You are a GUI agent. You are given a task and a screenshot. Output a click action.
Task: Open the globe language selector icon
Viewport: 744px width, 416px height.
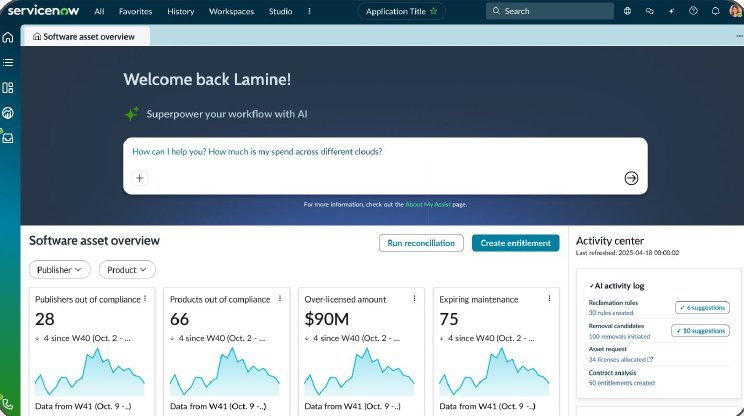pyautogui.click(x=627, y=11)
